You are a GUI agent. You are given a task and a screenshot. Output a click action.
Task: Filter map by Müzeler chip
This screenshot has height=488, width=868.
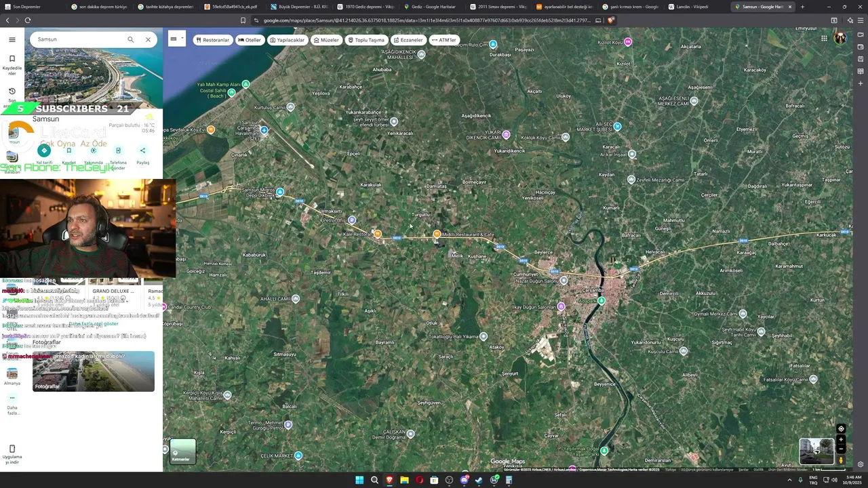(325, 40)
